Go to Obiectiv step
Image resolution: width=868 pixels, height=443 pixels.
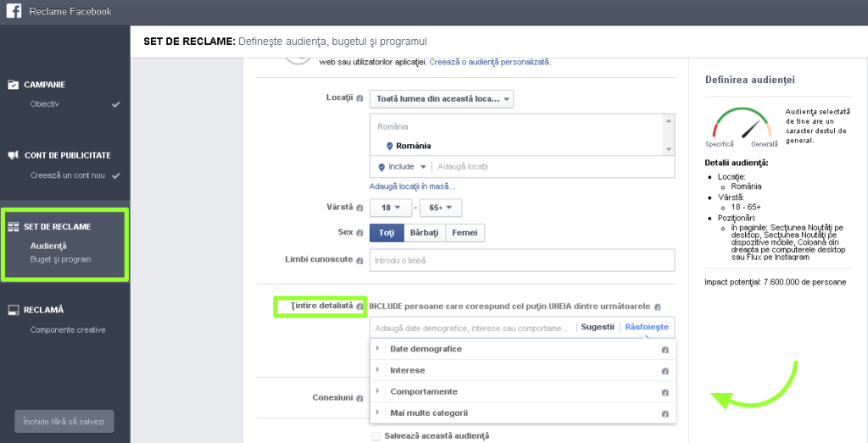[44, 104]
